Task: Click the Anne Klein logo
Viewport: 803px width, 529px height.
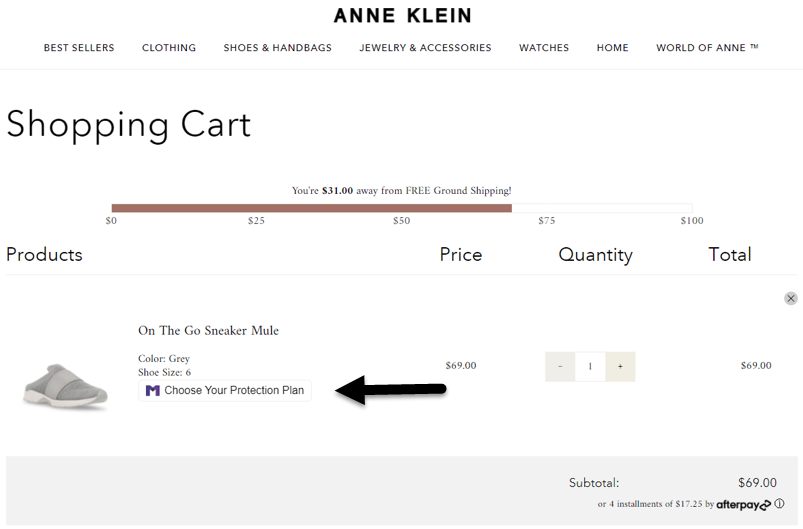Action: [x=402, y=15]
